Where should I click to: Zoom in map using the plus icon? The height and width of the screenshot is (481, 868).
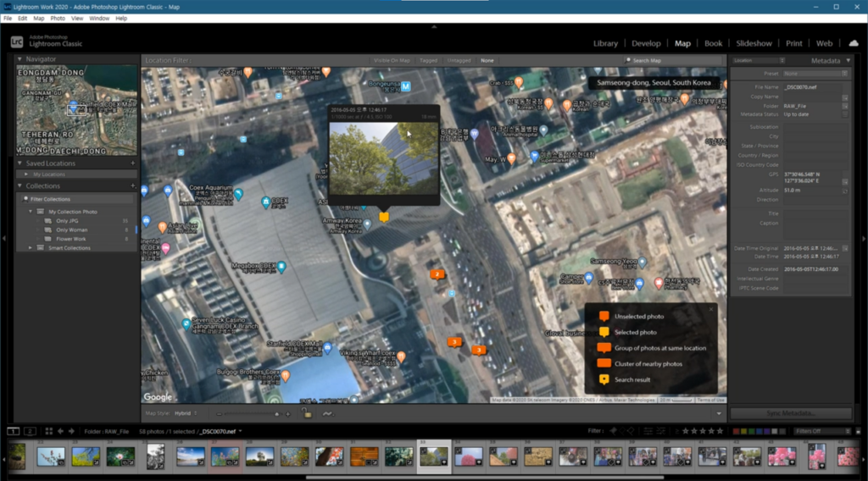(288, 413)
